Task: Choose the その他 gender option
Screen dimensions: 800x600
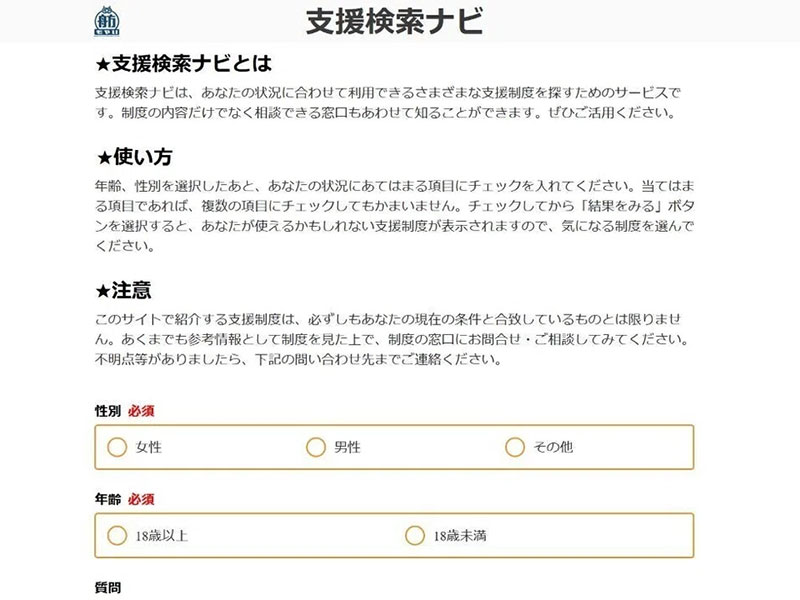Action: click(x=515, y=447)
